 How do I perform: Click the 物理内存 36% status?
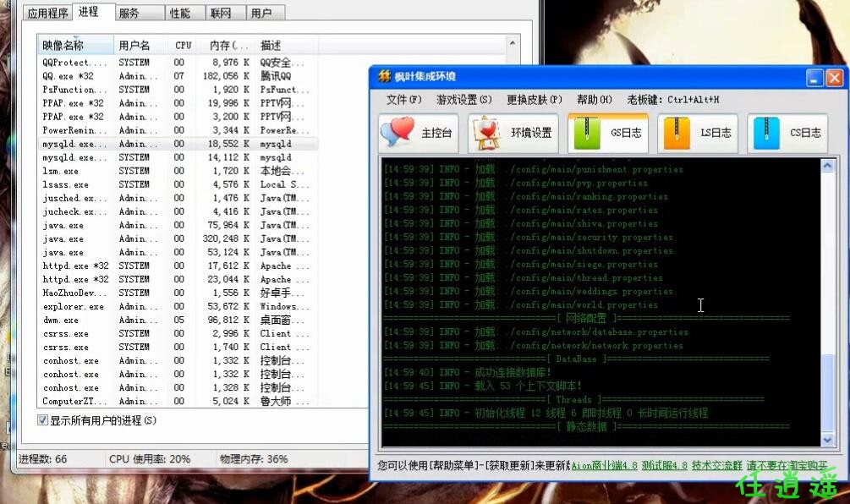(x=254, y=459)
